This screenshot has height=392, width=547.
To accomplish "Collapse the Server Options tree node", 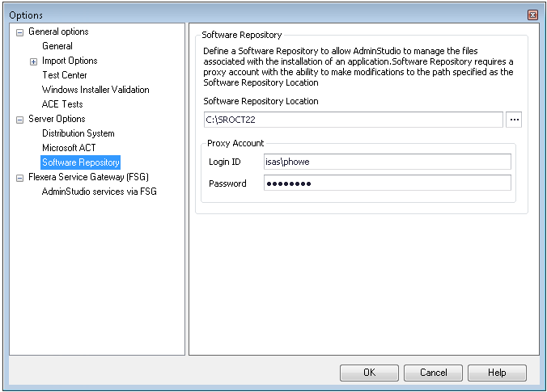I will click(x=19, y=120).
